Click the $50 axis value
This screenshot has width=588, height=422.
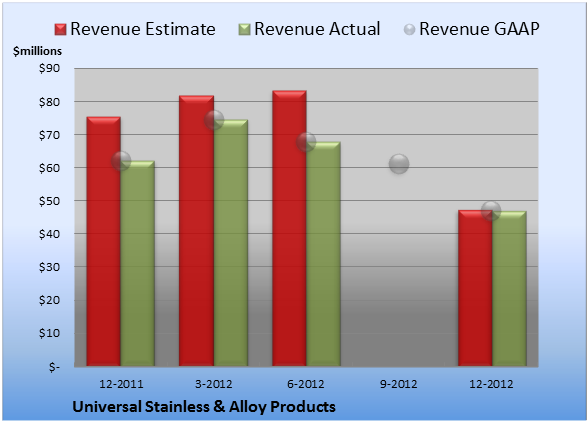(x=49, y=201)
